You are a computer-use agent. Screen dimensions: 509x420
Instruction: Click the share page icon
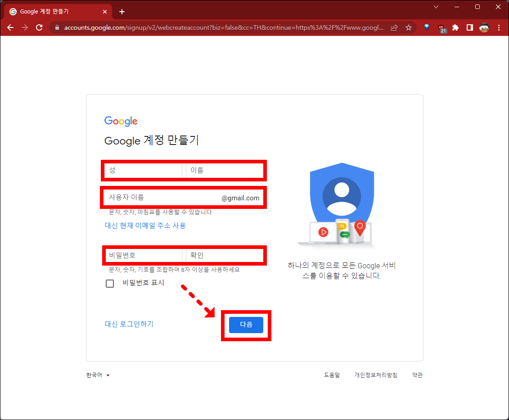click(x=394, y=27)
